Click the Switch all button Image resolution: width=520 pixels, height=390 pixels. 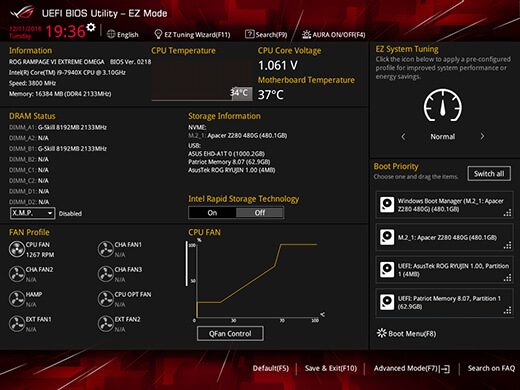tap(489, 174)
